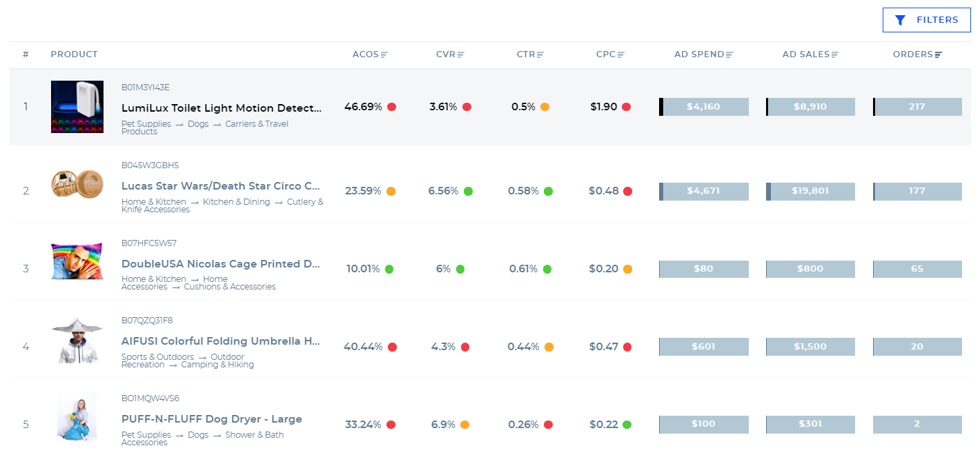Click green status dot beside 6.56% CVR
Screen dimensions: 980x455
[468, 191]
